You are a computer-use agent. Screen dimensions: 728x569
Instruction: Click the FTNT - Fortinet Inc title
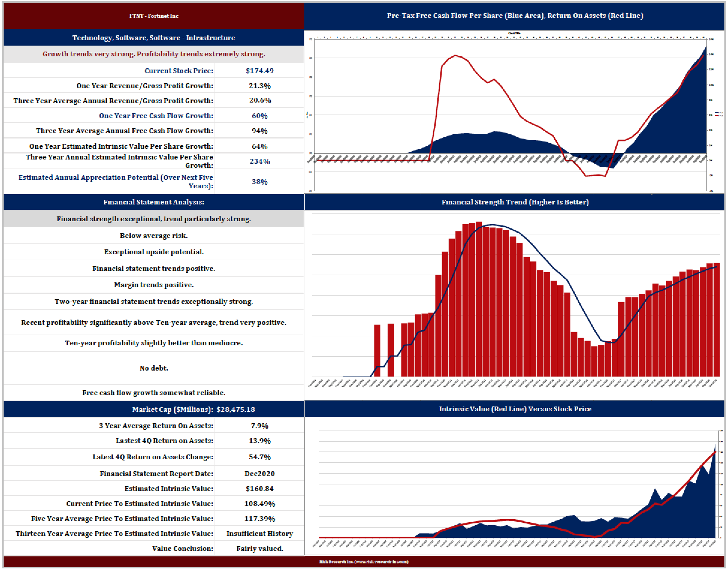(154, 16)
